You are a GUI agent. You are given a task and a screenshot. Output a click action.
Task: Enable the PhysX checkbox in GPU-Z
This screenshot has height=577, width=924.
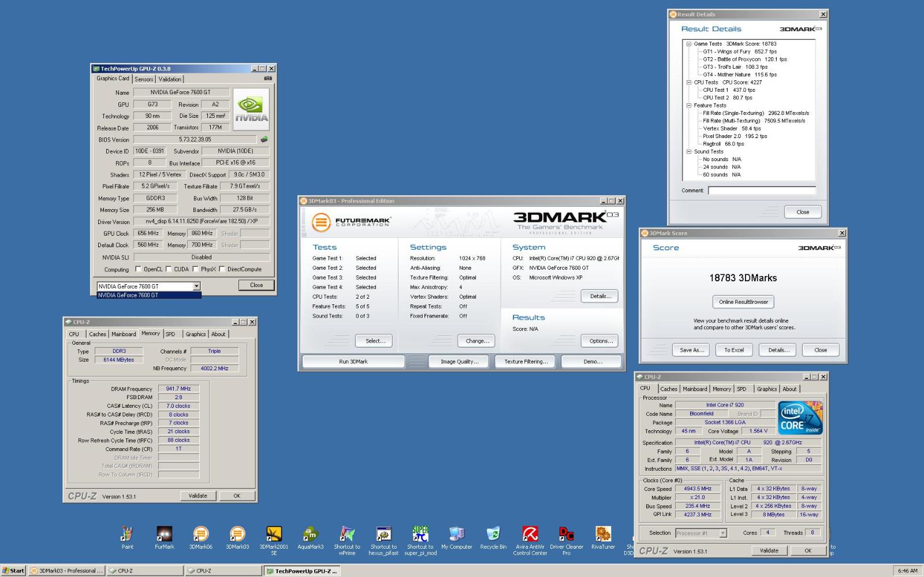coord(196,269)
